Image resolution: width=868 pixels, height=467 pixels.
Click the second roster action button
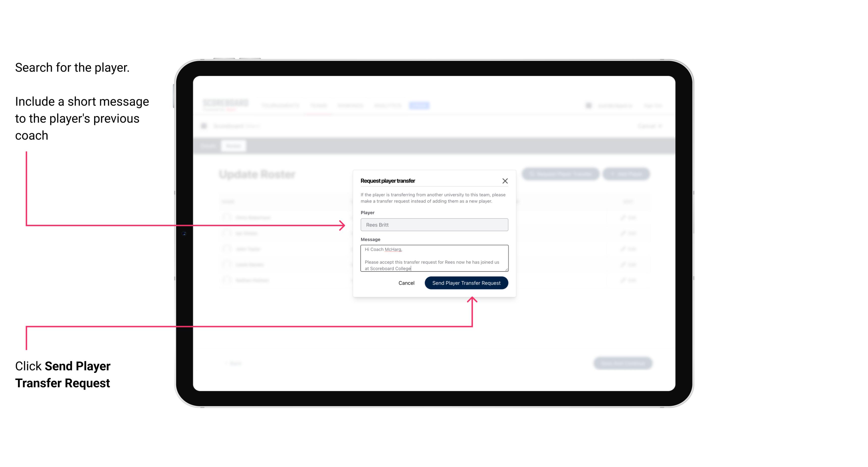[627, 174]
